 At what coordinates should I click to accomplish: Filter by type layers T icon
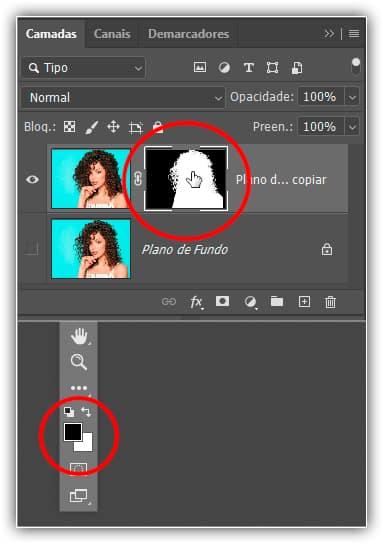click(x=248, y=67)
